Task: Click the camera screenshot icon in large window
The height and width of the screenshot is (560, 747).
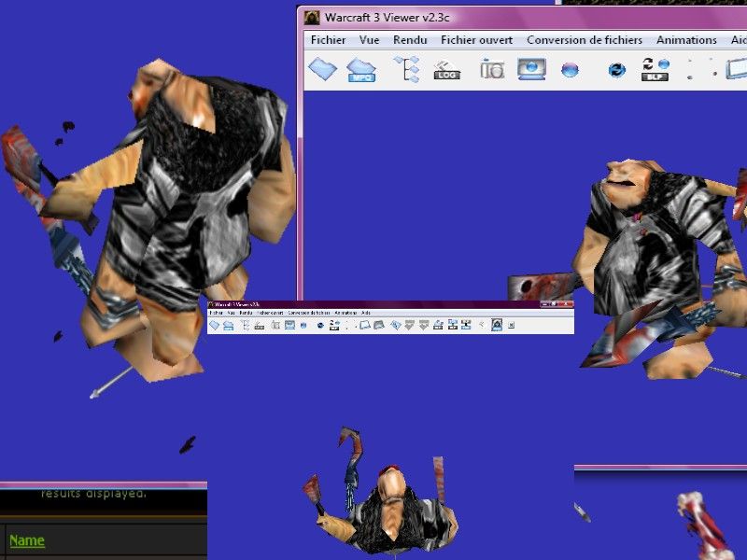Action: (492, 69)
